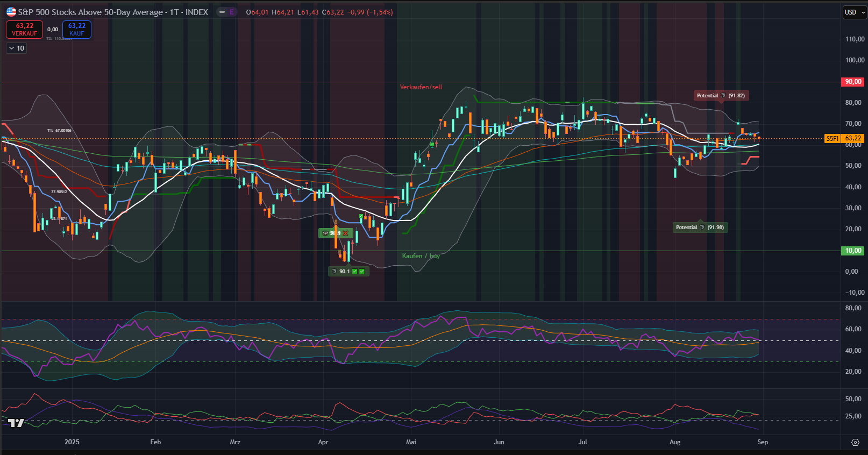Toggle the gray pill next to E badge
Image resolution: width=868 pixels, height=455 pixels.
pos(222,12)
